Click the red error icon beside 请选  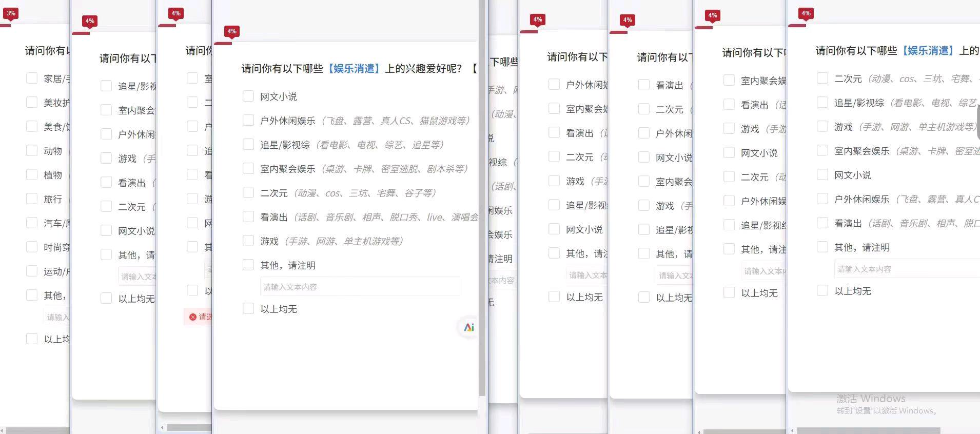pos(193,317)
